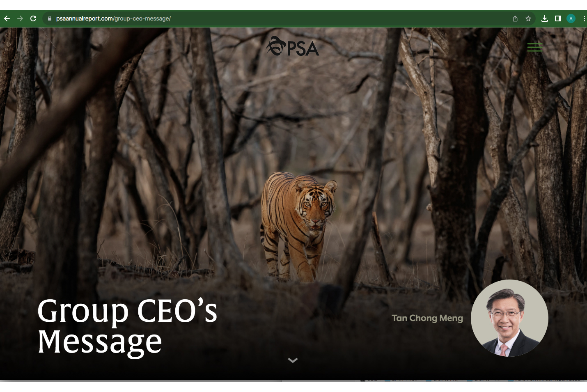Screen dimensions: 587x392
Task: Click the Tan Chong Meng portrait
Action: 509,318
